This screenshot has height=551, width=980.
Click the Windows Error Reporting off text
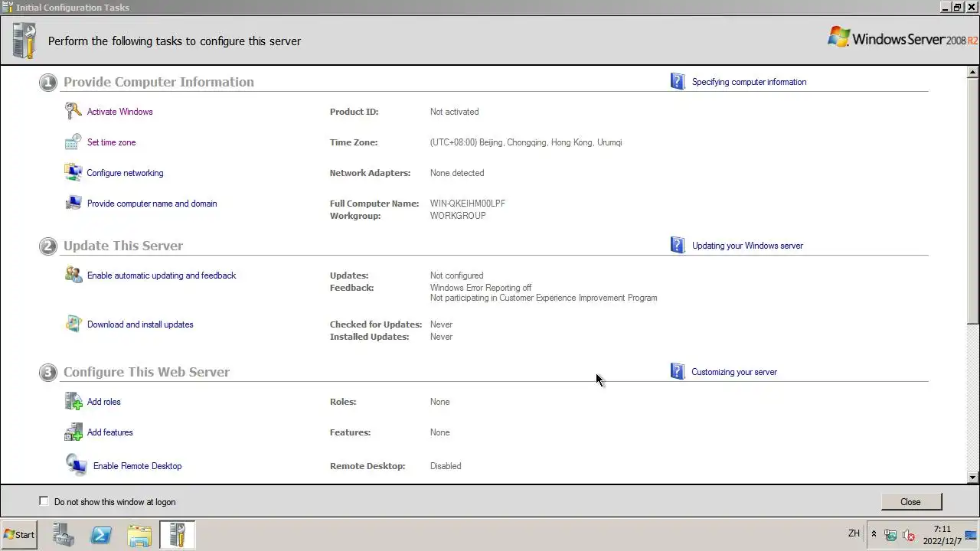(x=481, y=288)
